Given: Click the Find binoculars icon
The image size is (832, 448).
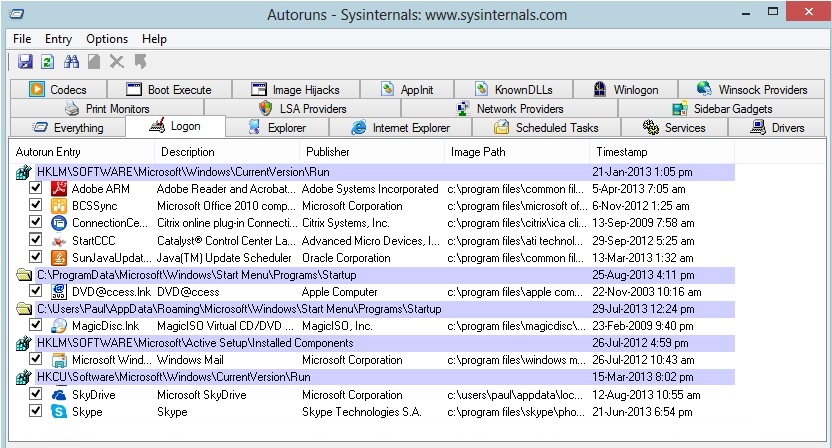Looking at the screenshot, I should [71, 62].
